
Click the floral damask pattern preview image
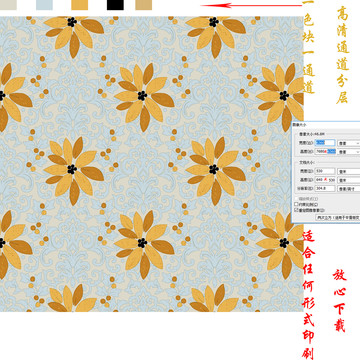click(x=152, y=164)
